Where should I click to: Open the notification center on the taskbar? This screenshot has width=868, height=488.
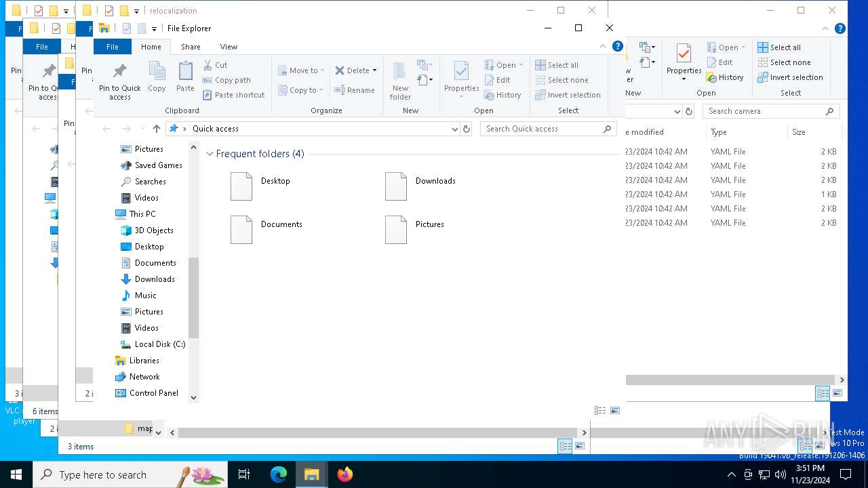click(x=846, y=474)
